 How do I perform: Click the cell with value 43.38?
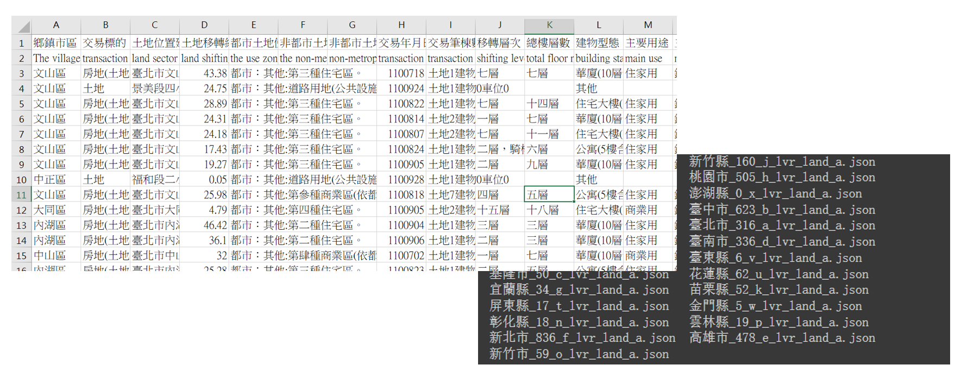pyautogui.click(x=204, y=73)
